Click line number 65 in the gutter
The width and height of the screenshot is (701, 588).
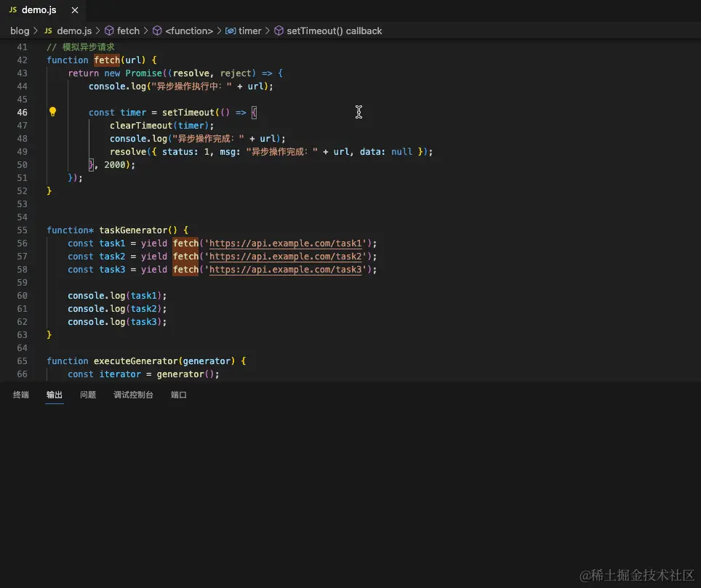(x=23, y=361)
